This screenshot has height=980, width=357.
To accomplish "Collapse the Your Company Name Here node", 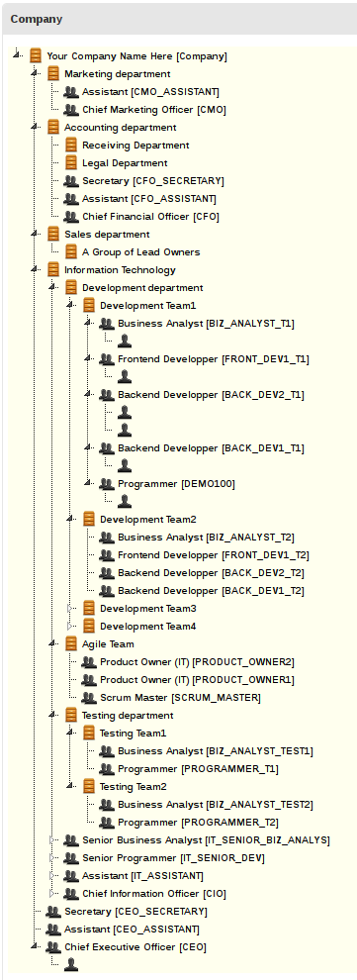I will tap(17, 56).
